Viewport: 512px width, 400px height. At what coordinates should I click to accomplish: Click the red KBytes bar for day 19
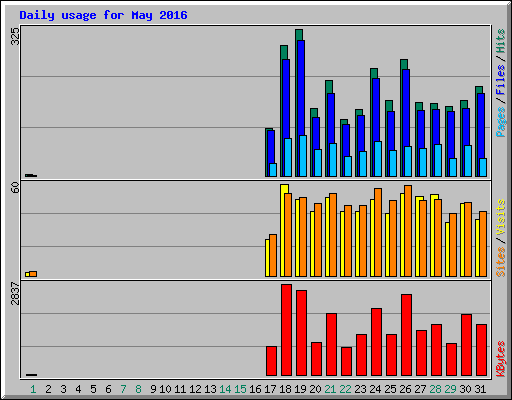click(301, 333)
